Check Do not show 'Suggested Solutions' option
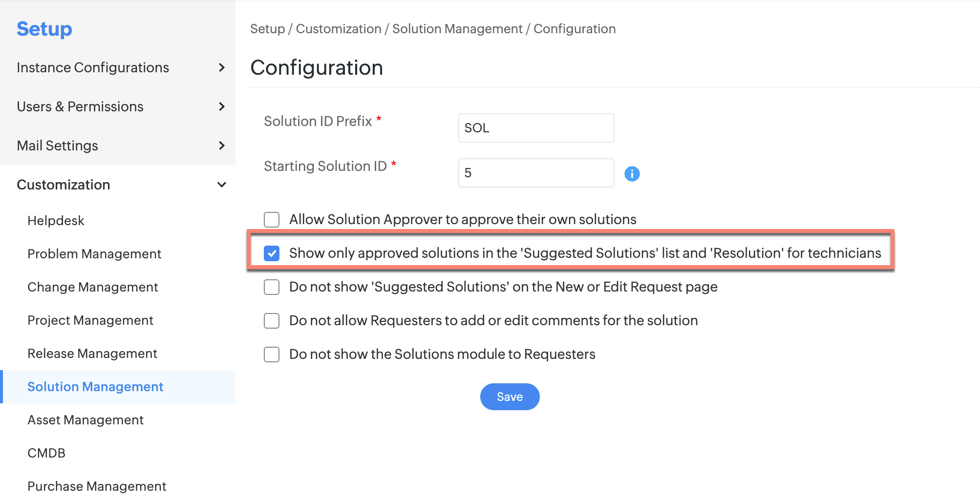 tap(272, 287)
